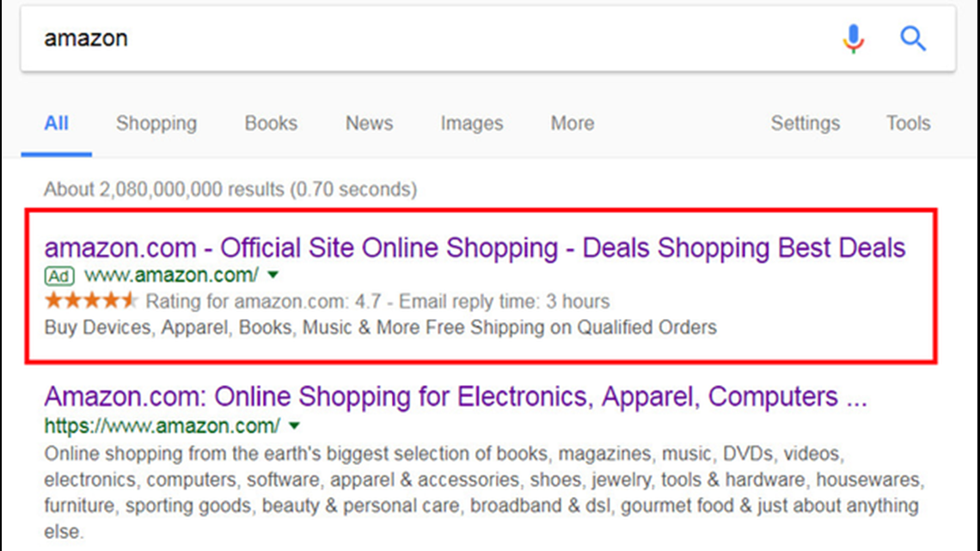The image size is (980, 551).
Task: Click the organic result https://www.amazon.com/ URL
Action: 162,425
